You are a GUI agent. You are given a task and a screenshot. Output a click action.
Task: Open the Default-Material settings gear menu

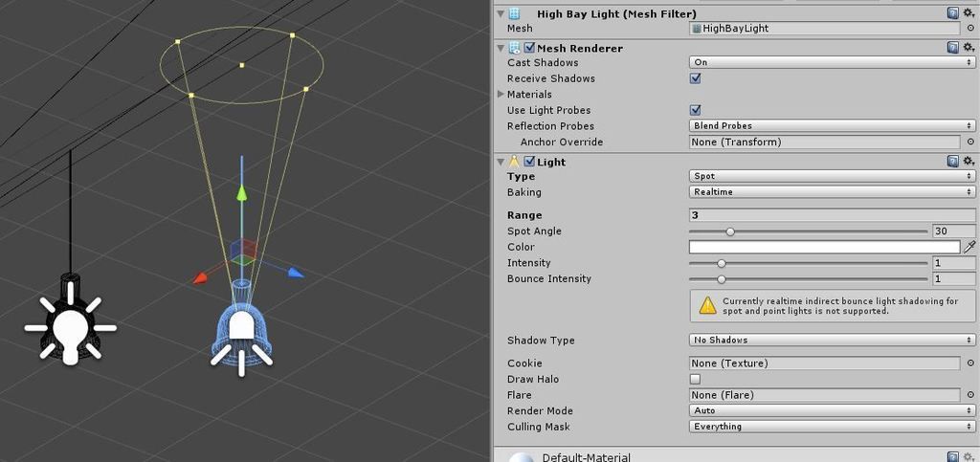tap(969, 457)
